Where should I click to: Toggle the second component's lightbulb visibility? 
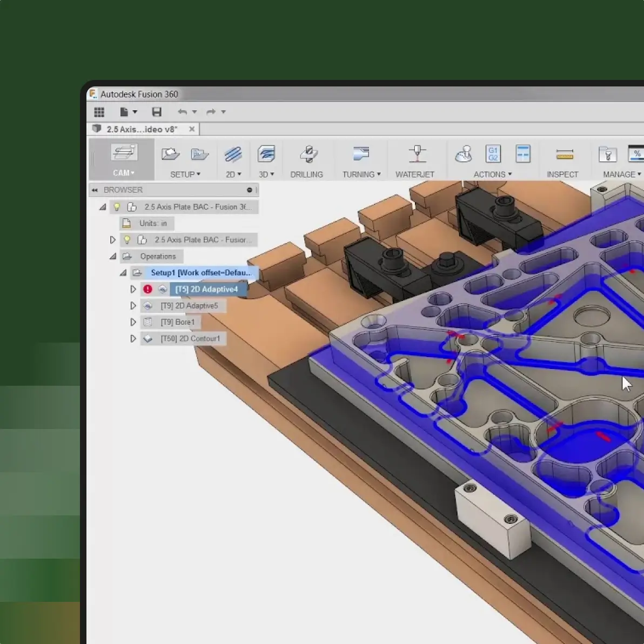pyautogui.click(x=126, y=239)
